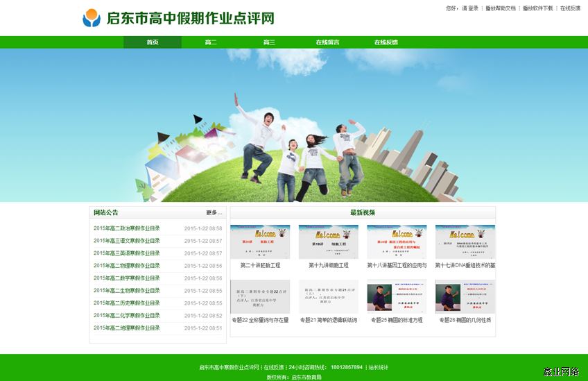Click the 最新视频 section header
The image size is (588, 381).
pos(363,212)
